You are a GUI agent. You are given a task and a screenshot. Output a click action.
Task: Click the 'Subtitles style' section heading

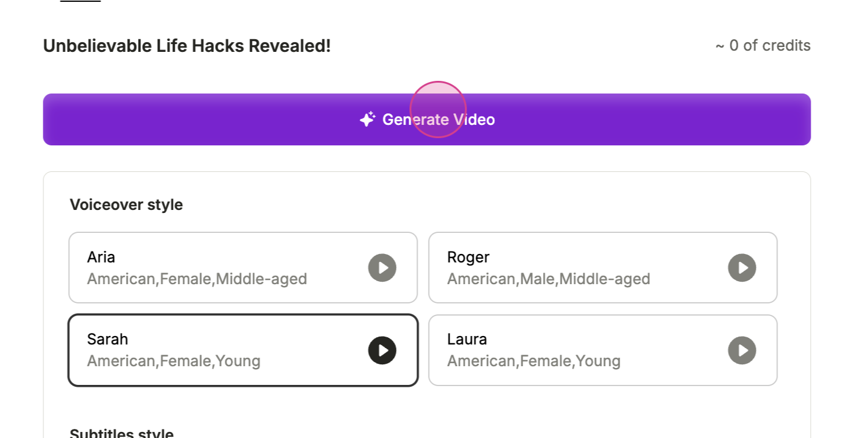(122, 433)
